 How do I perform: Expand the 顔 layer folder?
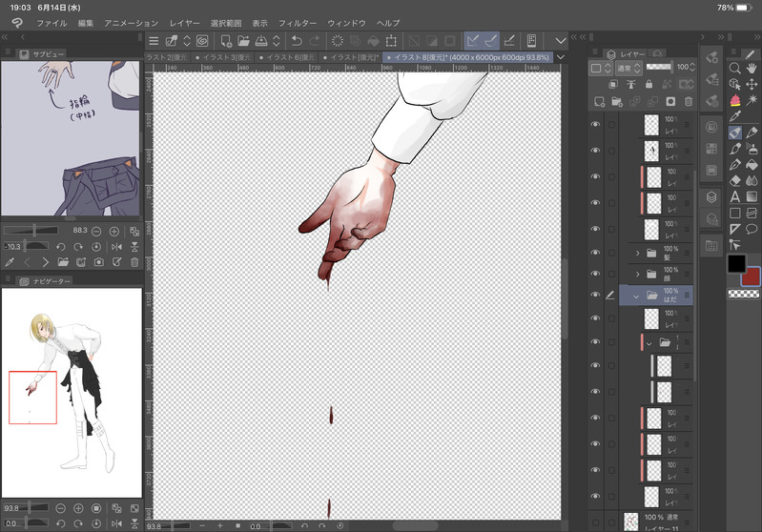638,275
